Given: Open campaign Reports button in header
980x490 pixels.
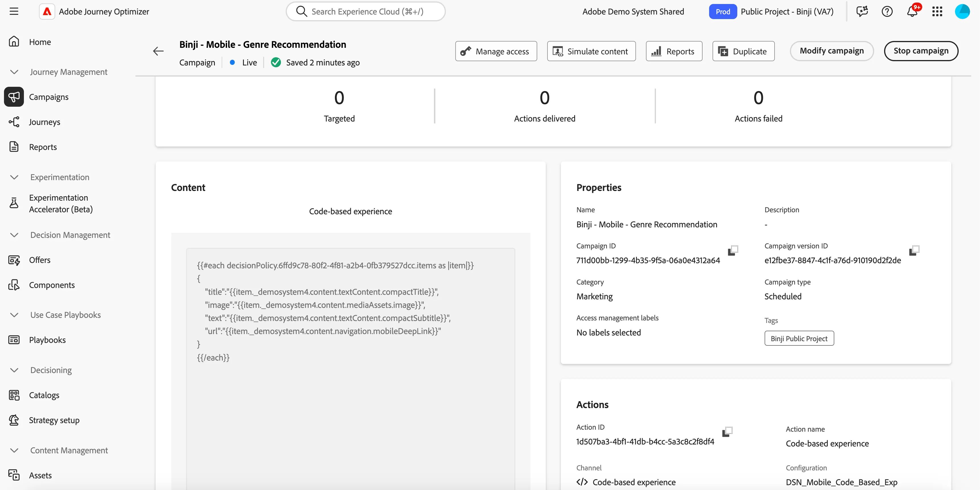Looking at the screenshot, I should pyautogui.click(x=674, y=51).
